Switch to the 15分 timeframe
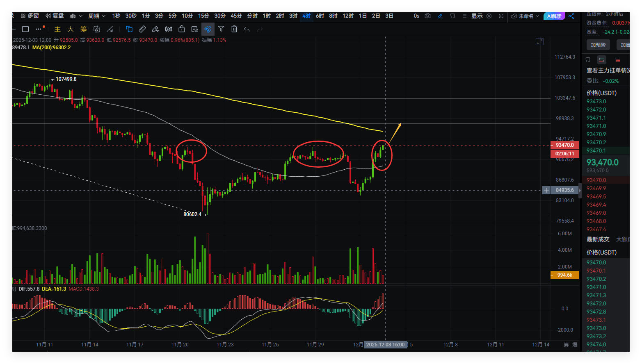The image size is (642, 364). pyautogui.click(x=203, y=16)
